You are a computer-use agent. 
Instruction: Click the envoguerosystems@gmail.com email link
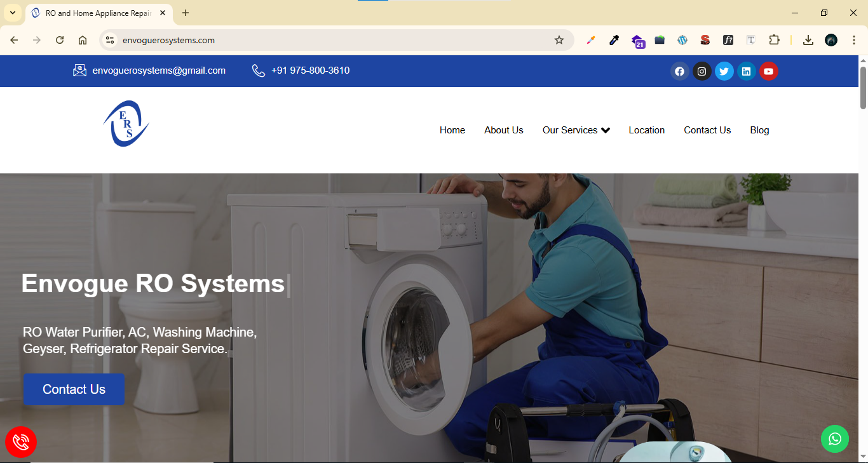[159, 70]
